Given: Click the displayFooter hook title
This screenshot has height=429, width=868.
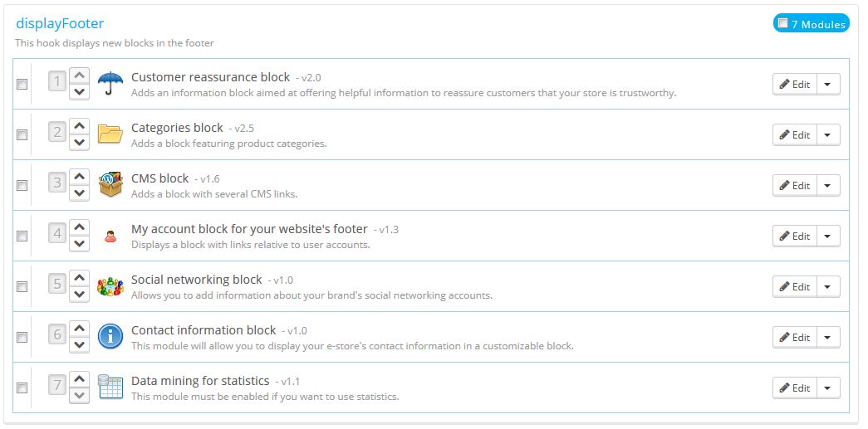Looking at the screenshot, I should click(x=60, y=23).
